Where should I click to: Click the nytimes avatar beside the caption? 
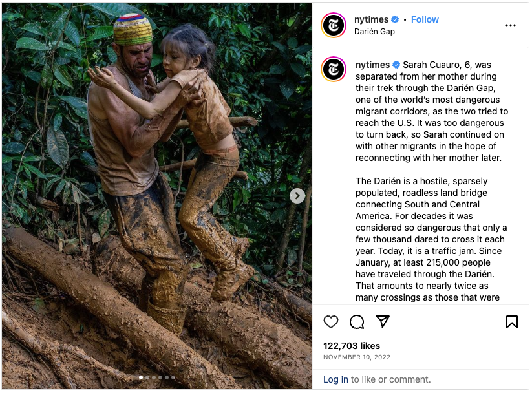click(x=334, y=69)
